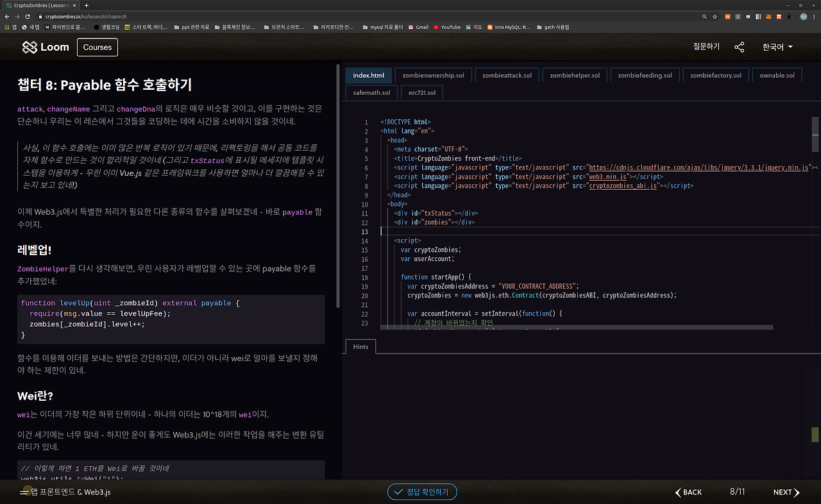Switch to the zombiefactory.sol tab
The width and height of the screenshot is (821, 504).
click(715, 75)
